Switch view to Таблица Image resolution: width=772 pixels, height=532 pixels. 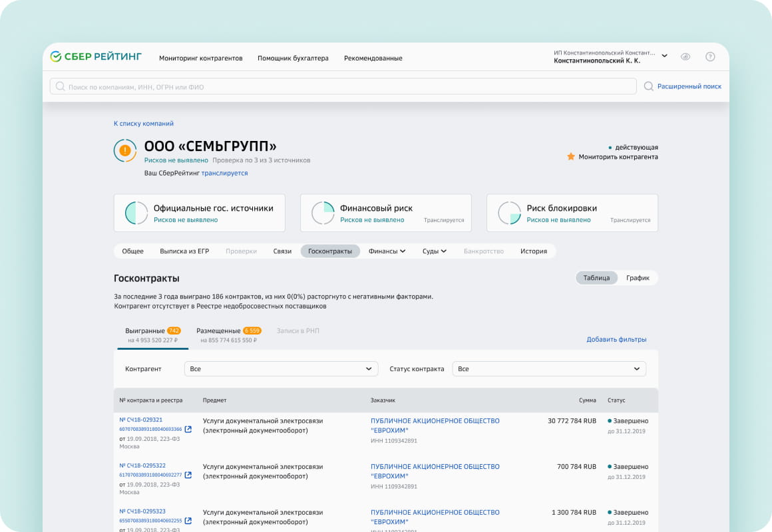(x=596, y=278)
